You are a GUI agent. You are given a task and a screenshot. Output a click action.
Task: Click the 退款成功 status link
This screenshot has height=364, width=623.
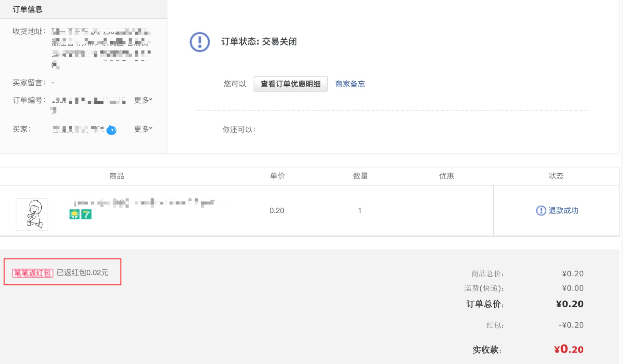[x=563, y=211]
